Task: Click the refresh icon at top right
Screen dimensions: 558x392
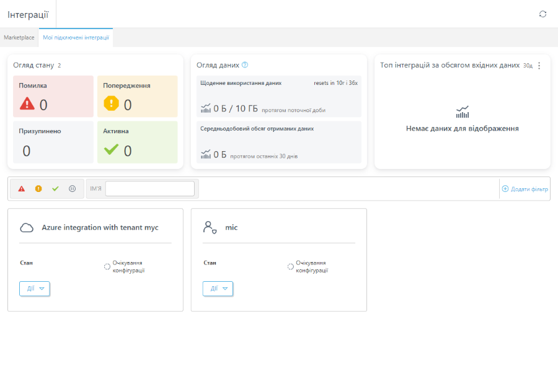Action: point(542,14)
